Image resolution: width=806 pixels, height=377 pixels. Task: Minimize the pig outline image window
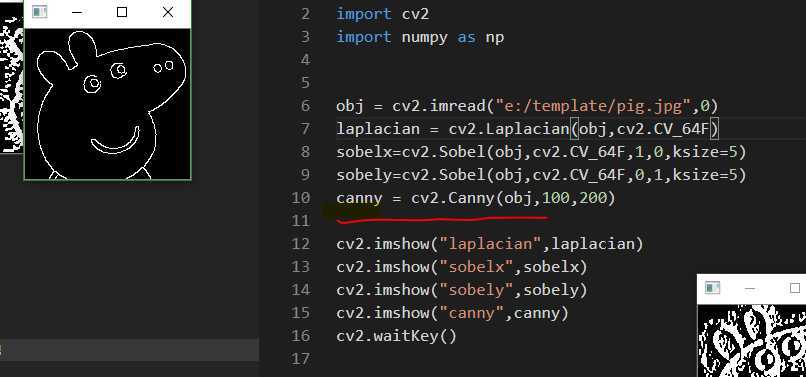(78, 12)
